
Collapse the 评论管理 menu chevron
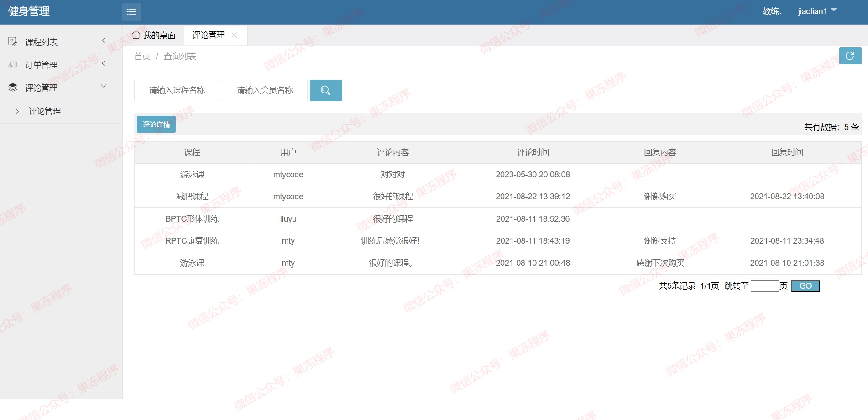[x=104, y=86]
